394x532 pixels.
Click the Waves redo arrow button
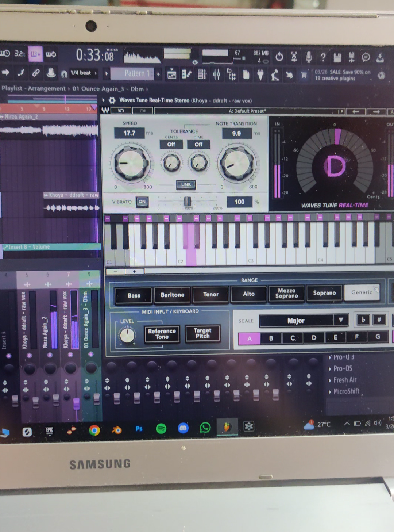click(x=143, y=110)
